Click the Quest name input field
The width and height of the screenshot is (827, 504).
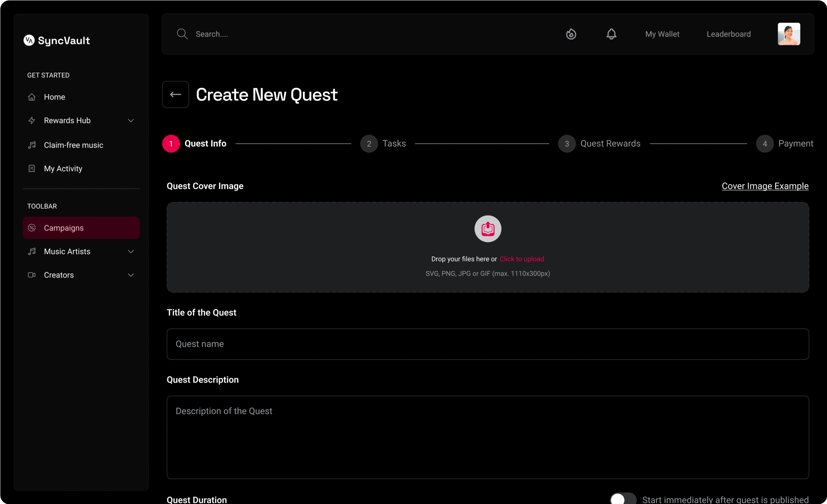pos(487,344)
